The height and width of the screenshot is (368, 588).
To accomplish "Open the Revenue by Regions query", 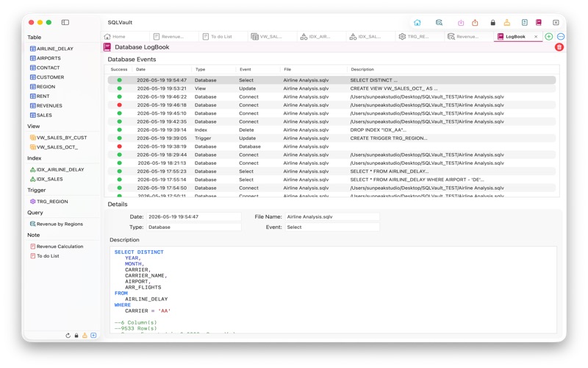I will [57, 224].
